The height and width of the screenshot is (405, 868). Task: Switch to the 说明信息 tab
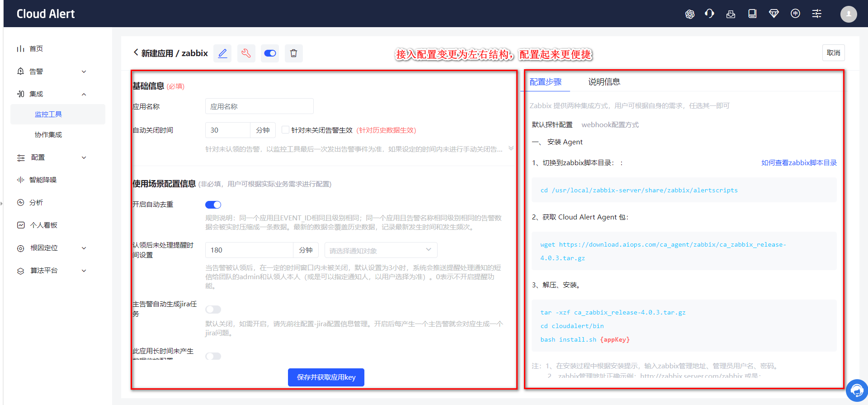pos(604,82)
